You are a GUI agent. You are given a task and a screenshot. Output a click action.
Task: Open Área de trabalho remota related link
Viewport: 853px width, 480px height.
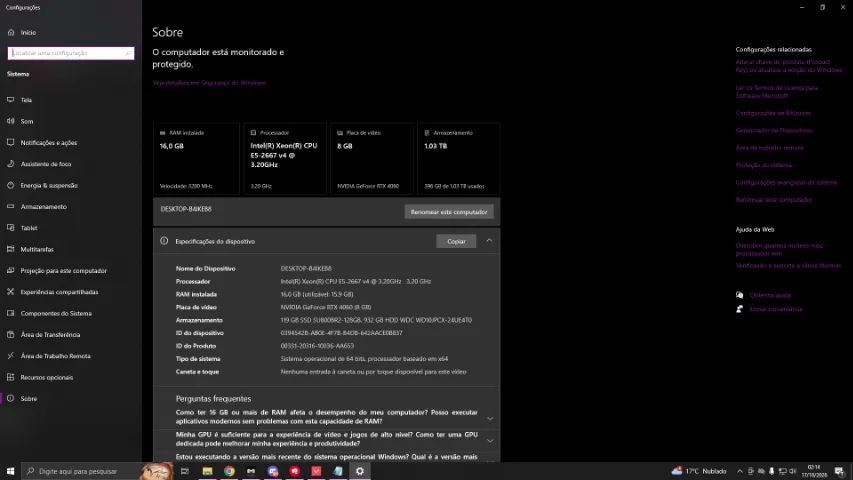[x=769, y=147]
